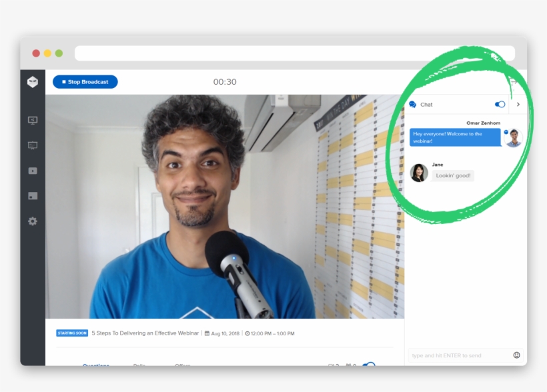Click the browser address bar
Screen dimensions: 547x392
(x=294, y=53)
